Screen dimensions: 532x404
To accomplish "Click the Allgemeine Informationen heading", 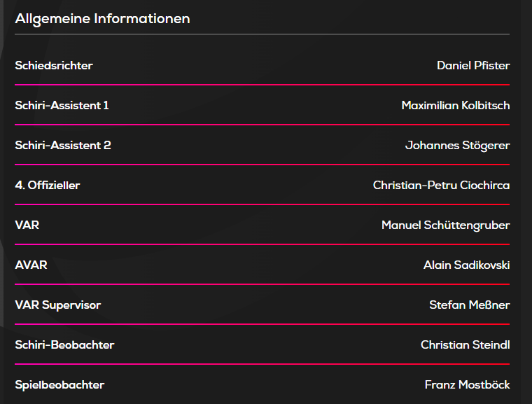I will tap(102, 19).
